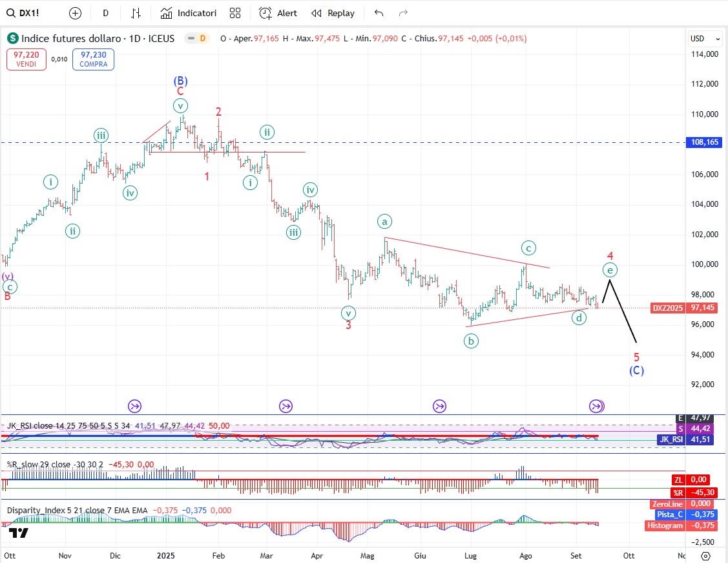Open the D timeframe interval dropdown
The height and width of the screenshot is (563, 728).
[105, 13]
